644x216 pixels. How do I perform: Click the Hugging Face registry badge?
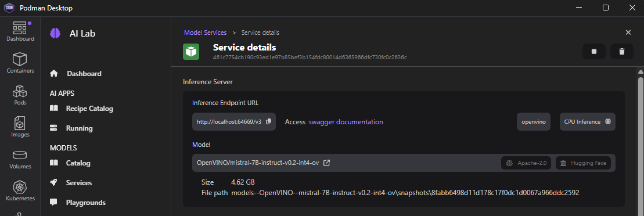point(583,163)
